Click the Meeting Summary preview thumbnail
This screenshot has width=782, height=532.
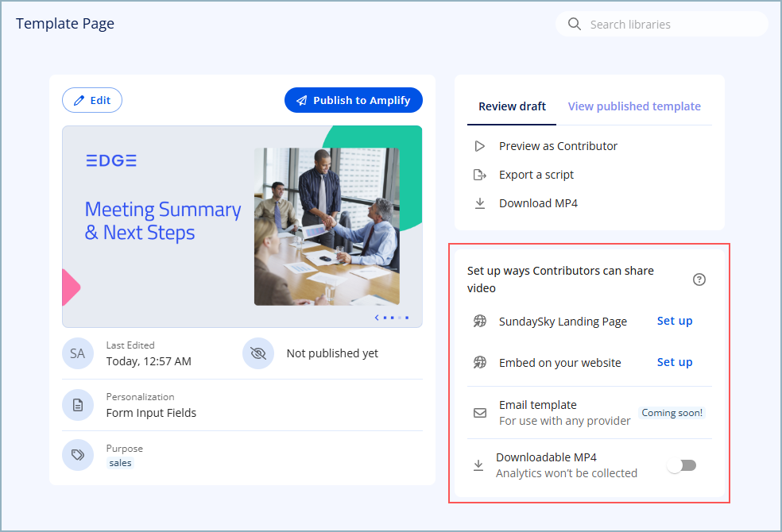point(242,226)
